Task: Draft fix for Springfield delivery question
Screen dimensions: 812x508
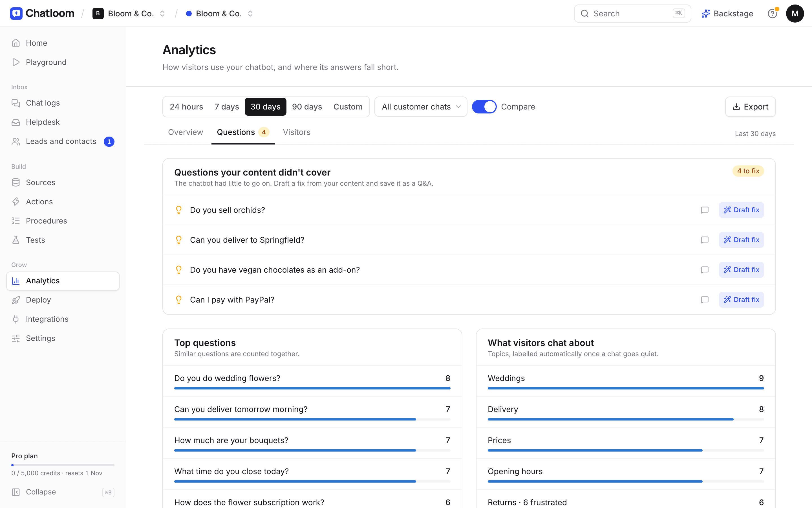Action: (x=741, y=240)
